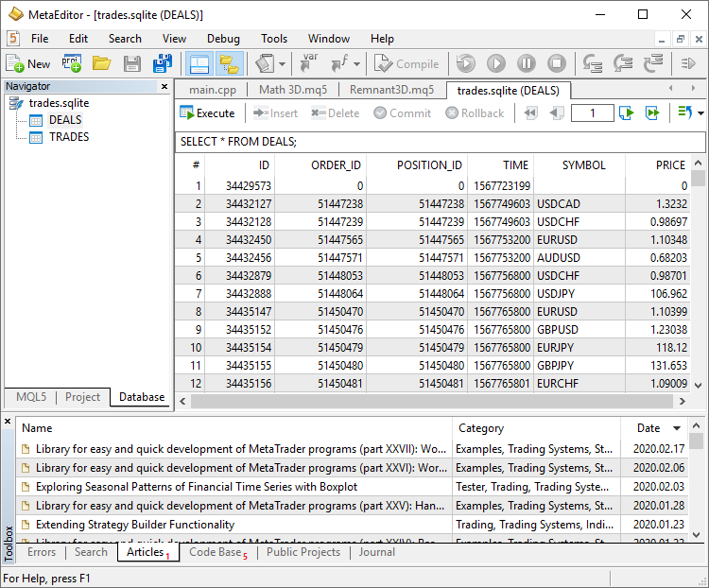Click the articles list scroll up arrow

point(697,425)
